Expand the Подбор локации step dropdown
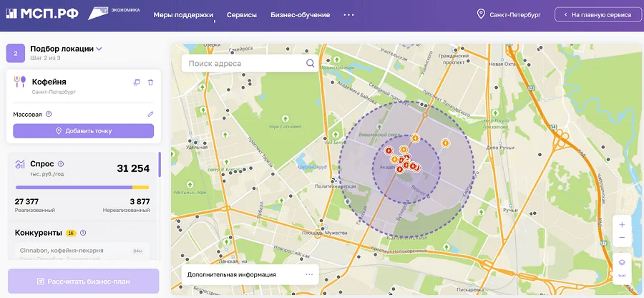This screenshot has width=644, height=298. pyautogui.click(x=99, y=49)
